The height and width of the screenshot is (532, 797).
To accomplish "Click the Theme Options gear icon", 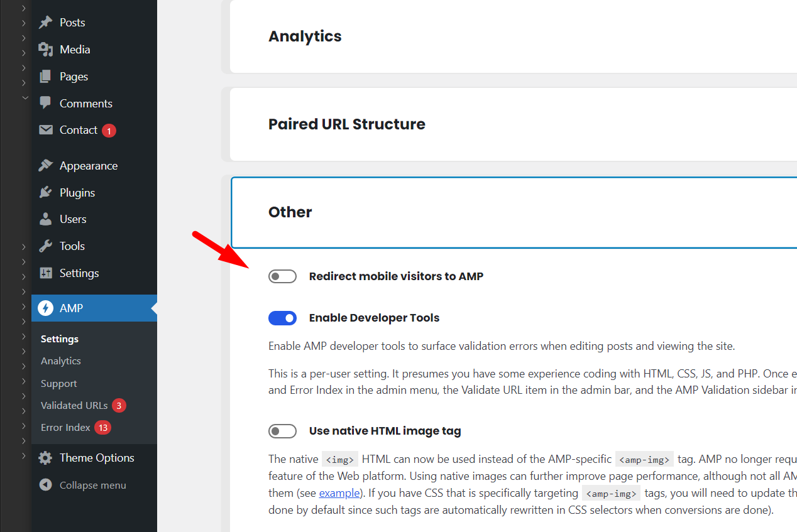I will tap(45, 458).
